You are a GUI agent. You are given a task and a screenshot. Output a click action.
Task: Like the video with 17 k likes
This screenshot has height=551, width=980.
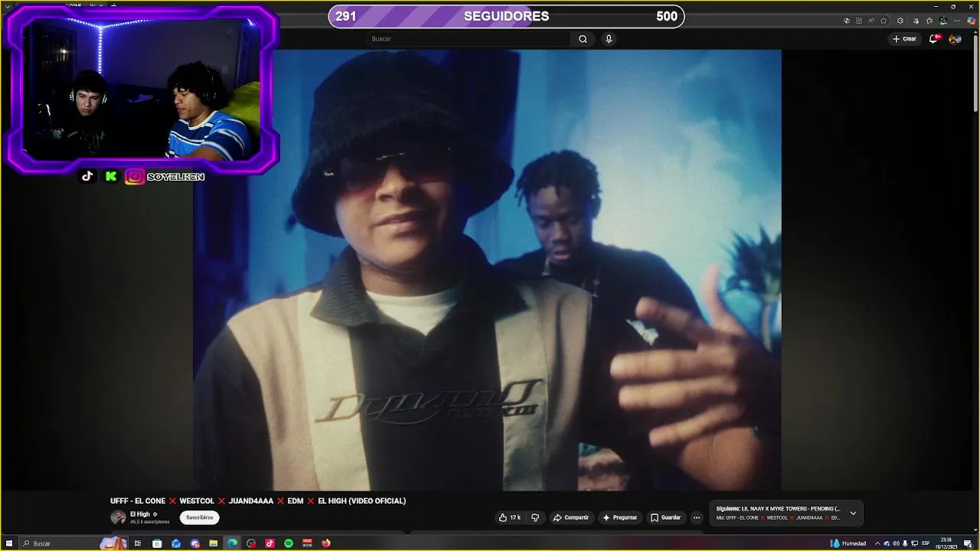509,517
